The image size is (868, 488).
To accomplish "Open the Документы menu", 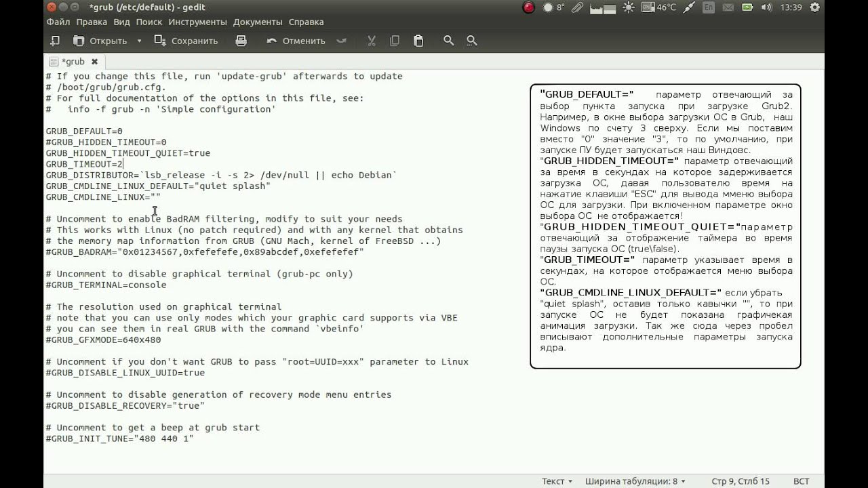I will (258, 22).
